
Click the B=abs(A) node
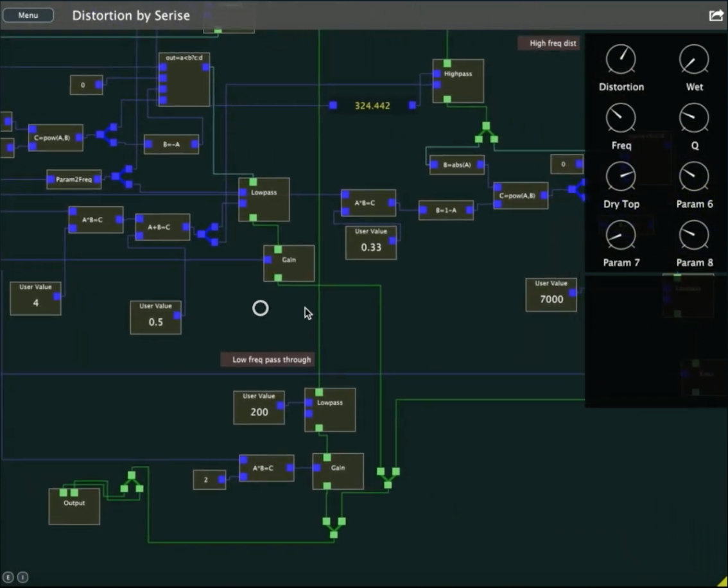(x=456, y=165)
